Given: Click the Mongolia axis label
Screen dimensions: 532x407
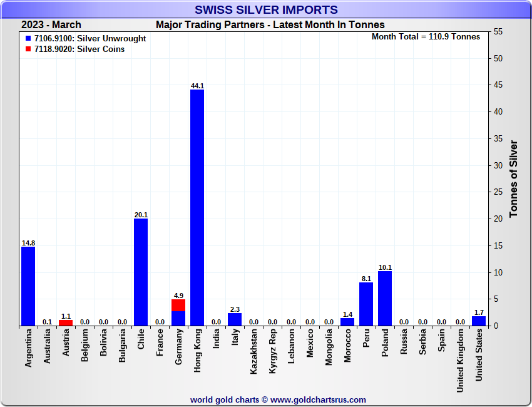Looking at the screenshot, I should click(x=329, y=347).
